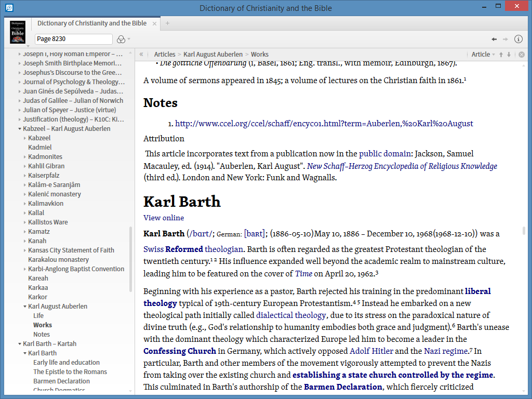Minimize the dictionary window

485,7
